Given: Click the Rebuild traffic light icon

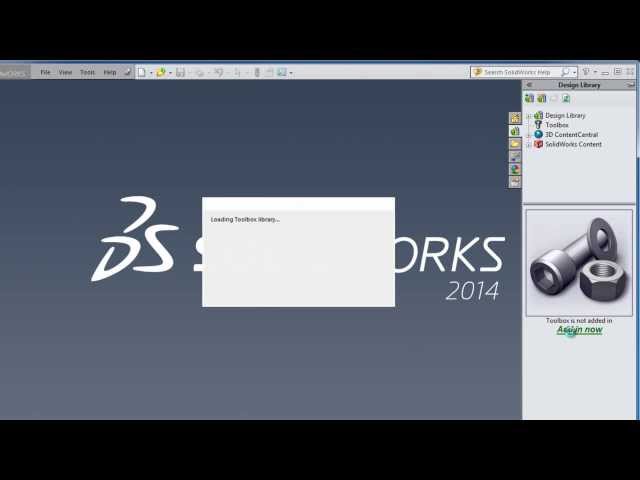Looking at the screenshot, I should click(257, 72).
